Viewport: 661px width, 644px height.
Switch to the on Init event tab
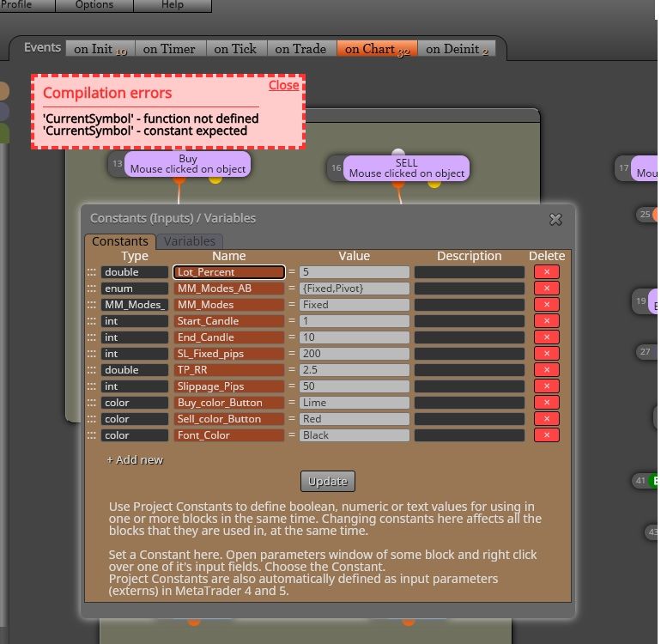(100, 49)
